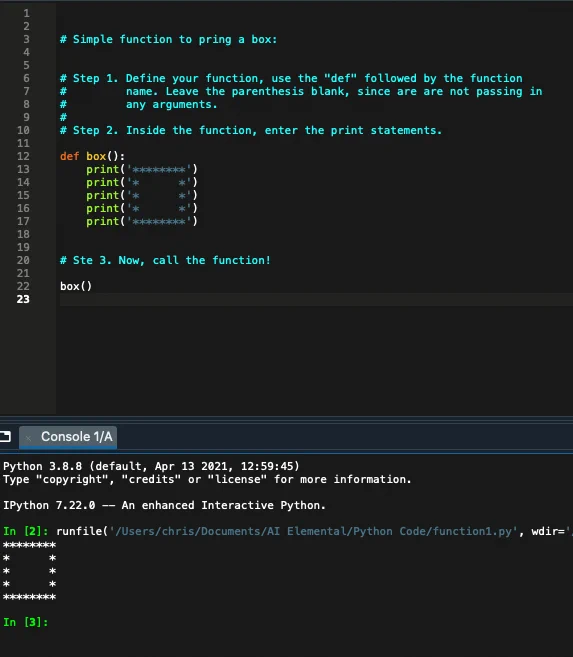Click the In [3]: console prompt
The height and width of the screenshot is (657, 573).
click(x=26, y=622)
